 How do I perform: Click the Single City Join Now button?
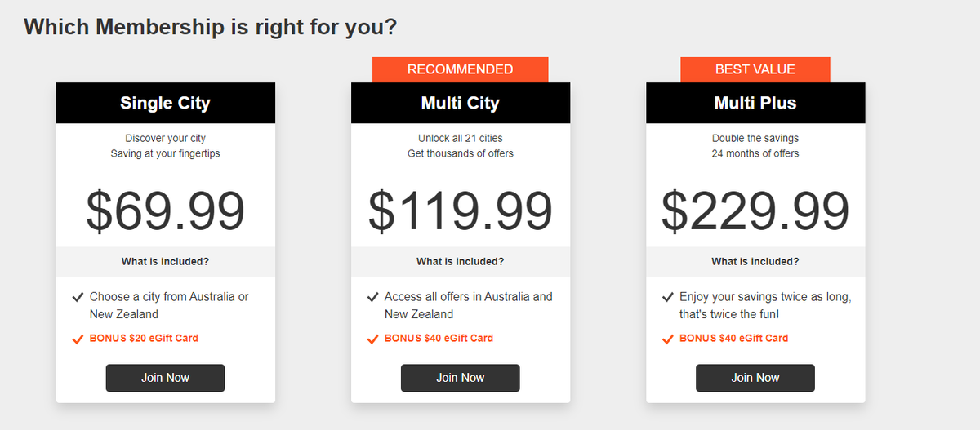[165, 378]
